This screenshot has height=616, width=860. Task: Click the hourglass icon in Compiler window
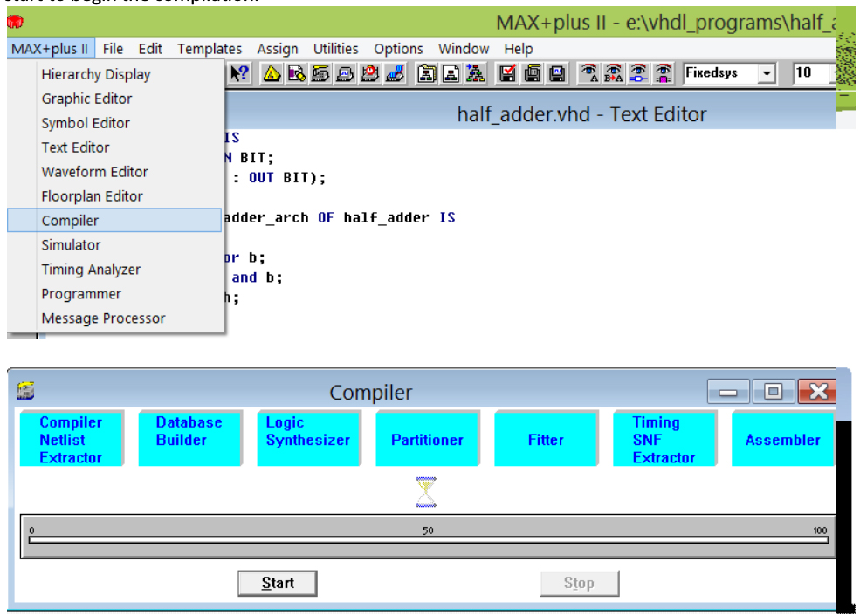click(425, 491)
